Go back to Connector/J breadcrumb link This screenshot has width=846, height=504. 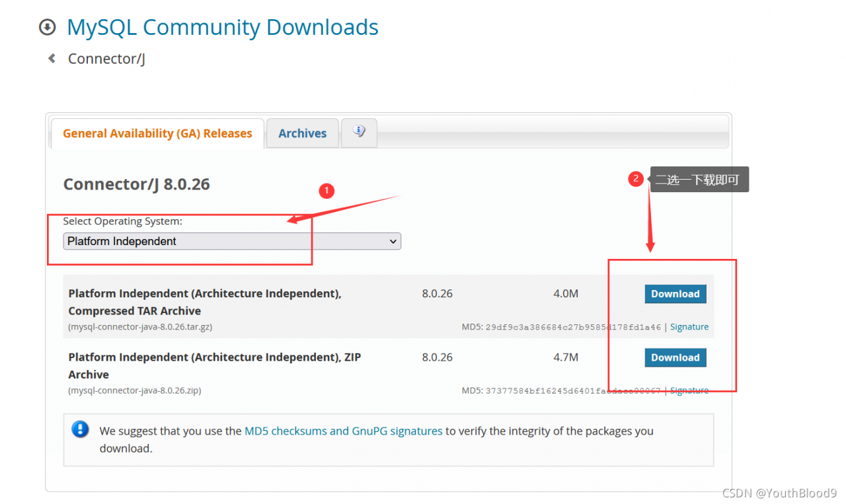coord(106,59)
